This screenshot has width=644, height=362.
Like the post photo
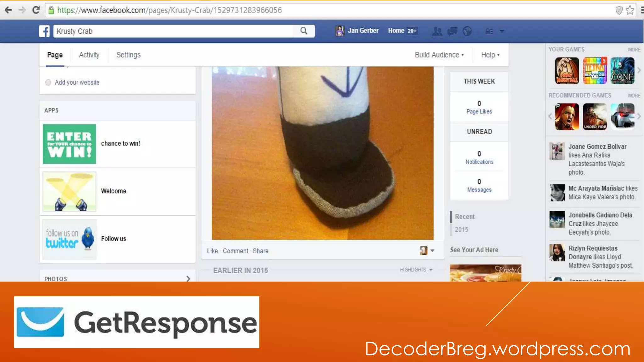pyautogui.click(x=212, y=251)
